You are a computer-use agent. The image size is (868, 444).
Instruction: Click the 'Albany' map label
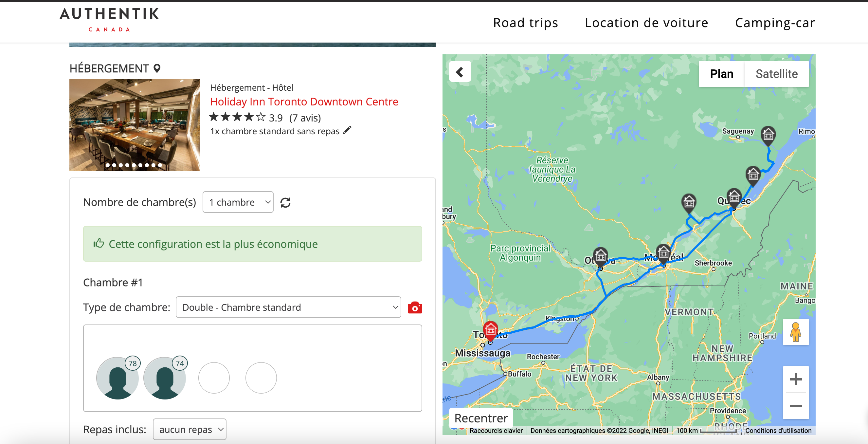pyautogui.click(x=658, y=377)
